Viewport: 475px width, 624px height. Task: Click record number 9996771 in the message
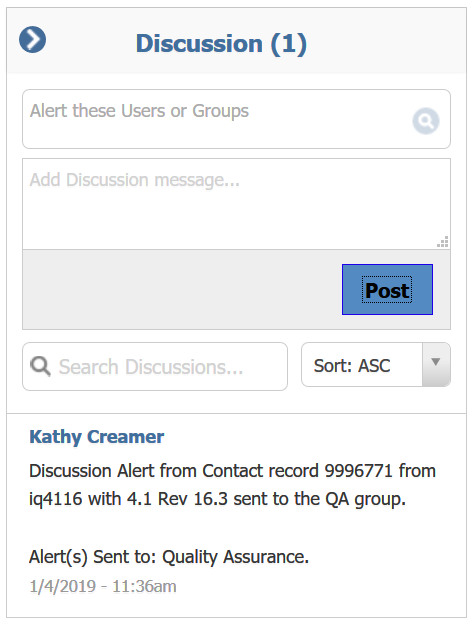pos(359,471)
